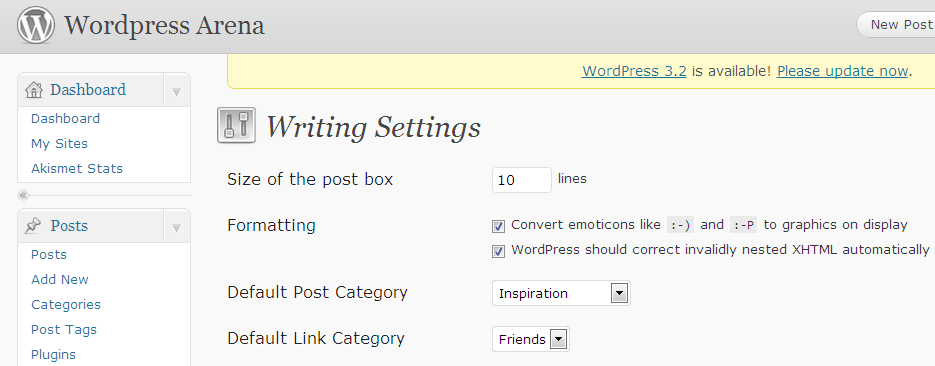Open the Default Link Category dropdown
The height and width of the screenshot is (366, 935).
pos(531,339)
